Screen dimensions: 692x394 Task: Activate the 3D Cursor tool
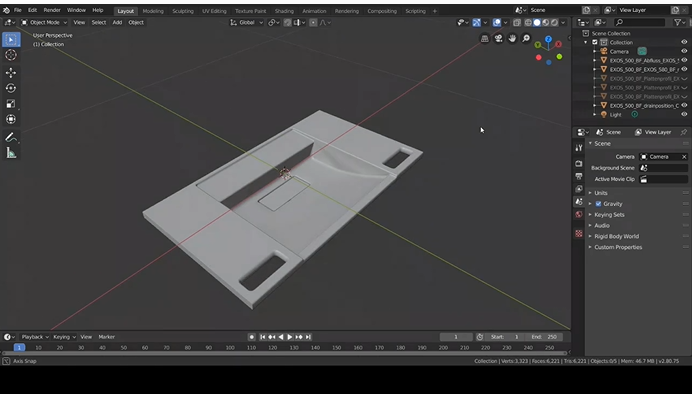click(x=11, y=55)
